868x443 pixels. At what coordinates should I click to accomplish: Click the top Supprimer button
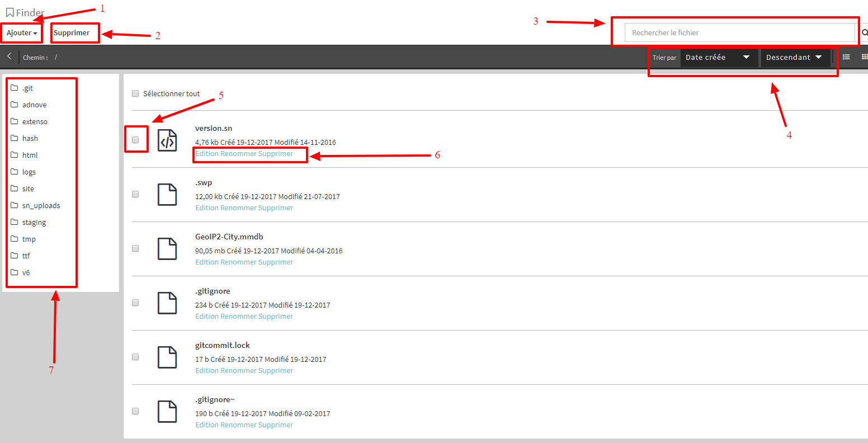point(72,33)
